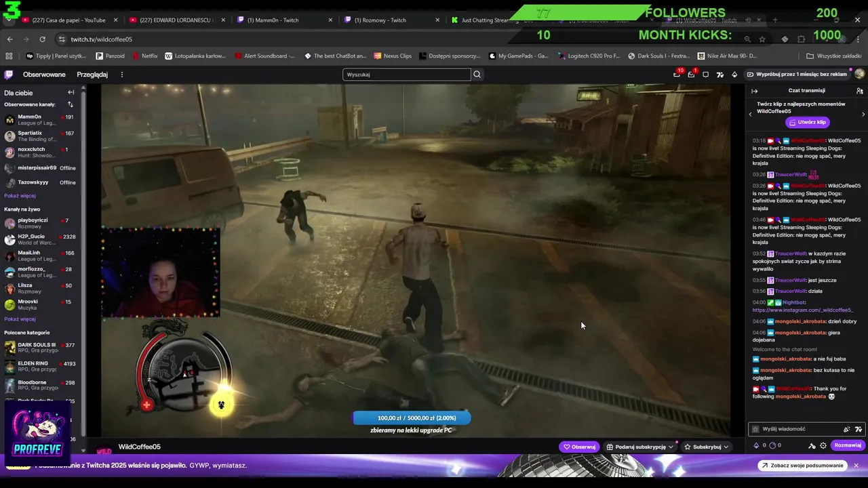Collapse the left sidebar arrow

coord(71,92)
